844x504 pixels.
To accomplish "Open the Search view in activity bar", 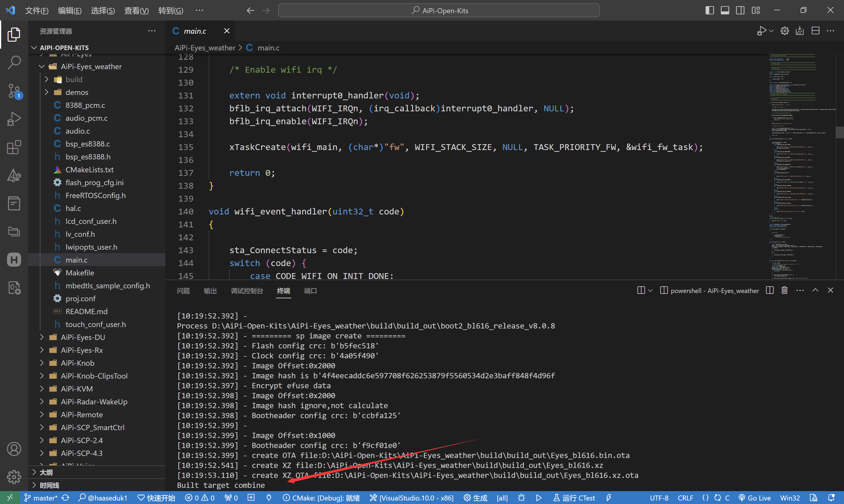I will [x=14, y=62].
